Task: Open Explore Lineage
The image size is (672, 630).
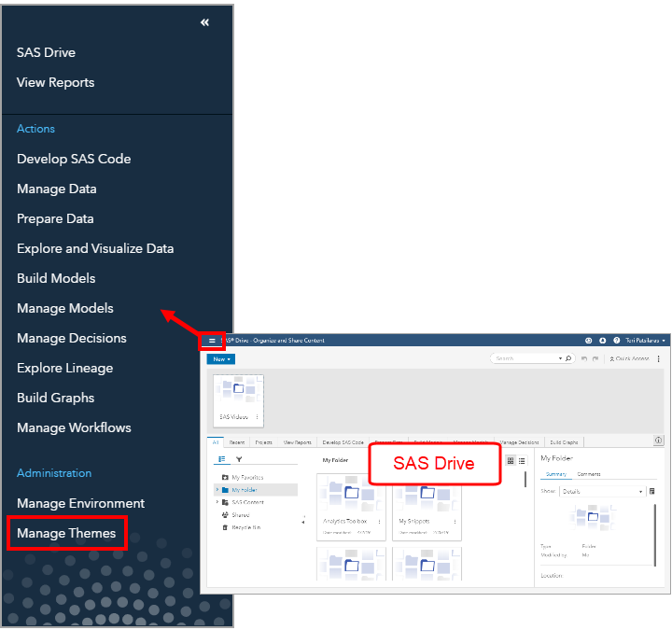Action: point(64,368)
